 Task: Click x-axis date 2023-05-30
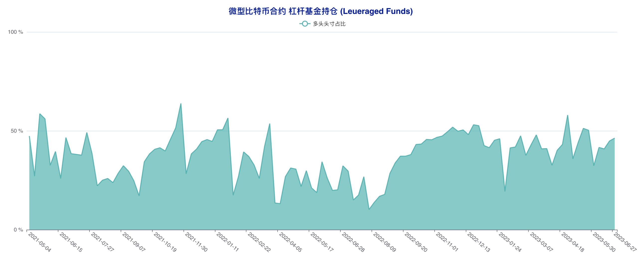click(604, 242)
